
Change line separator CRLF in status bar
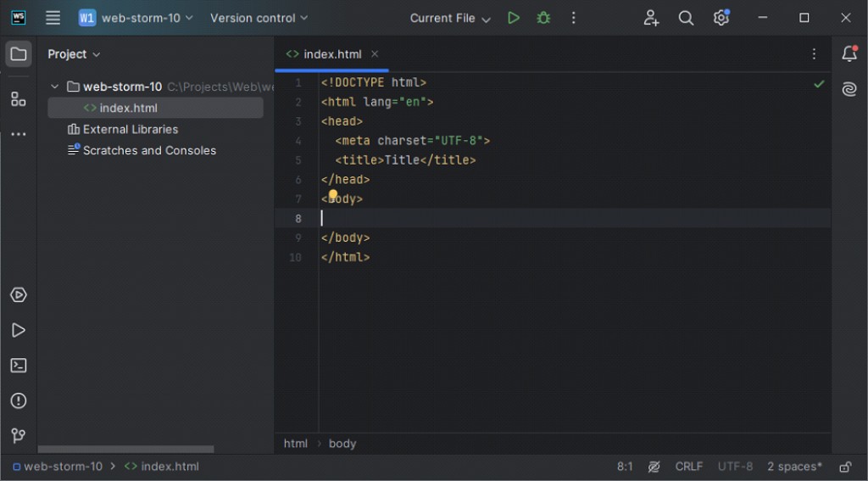688,467
